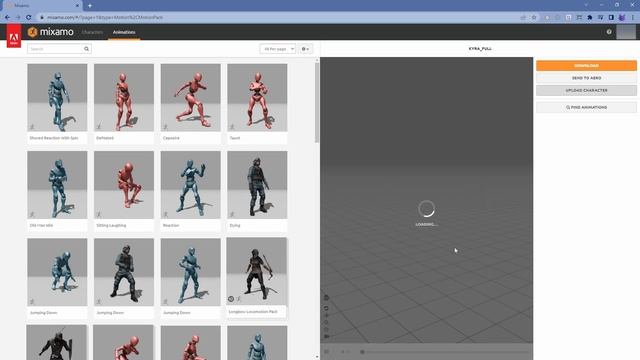Open Chrome three-dot menu
This screenshot has width=640, height=360.
coord(633,18)
